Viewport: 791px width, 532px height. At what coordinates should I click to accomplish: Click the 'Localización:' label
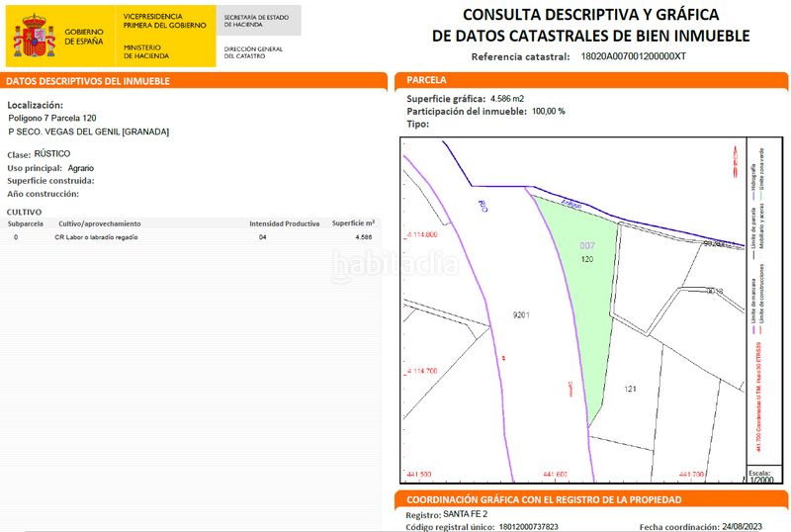coord(35,105)
